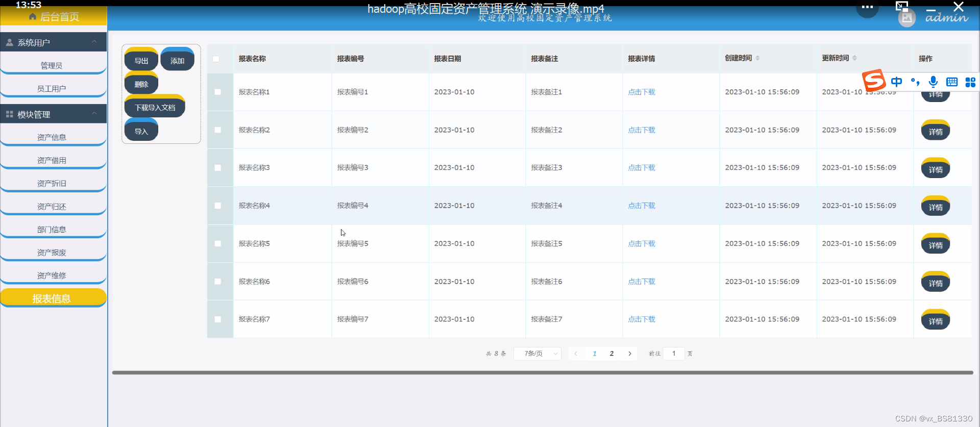This screenshot has width=980, height=427.
Task: Click the admin username text
Action: pyautogui.click(x=947, y=18)
